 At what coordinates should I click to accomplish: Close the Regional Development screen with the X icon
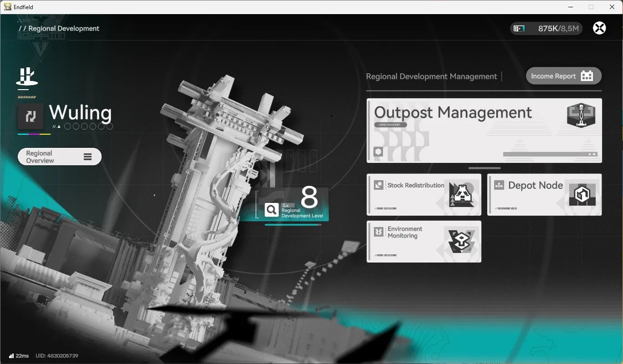pos(599,28)
